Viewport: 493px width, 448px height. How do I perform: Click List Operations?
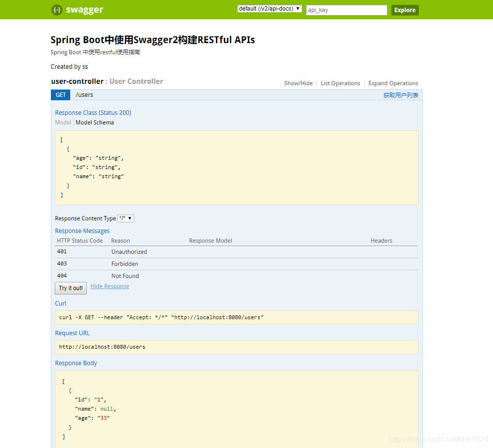tap(340, 83)
